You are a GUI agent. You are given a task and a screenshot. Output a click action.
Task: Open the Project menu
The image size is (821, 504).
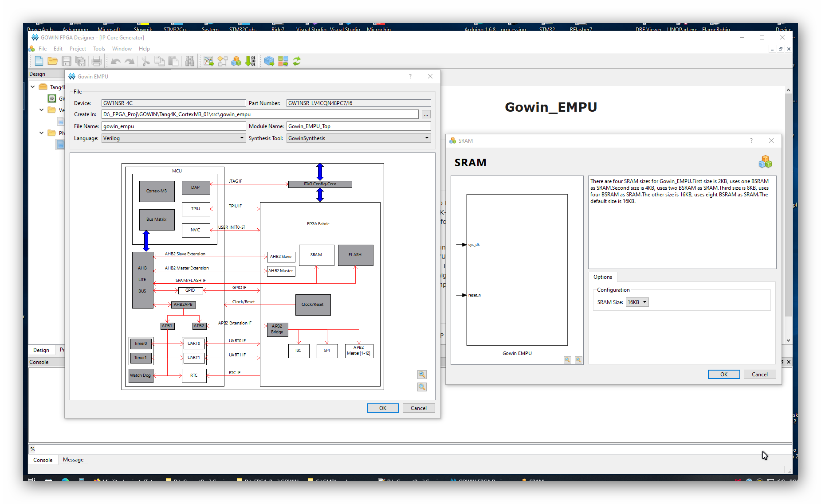point(78,49)
